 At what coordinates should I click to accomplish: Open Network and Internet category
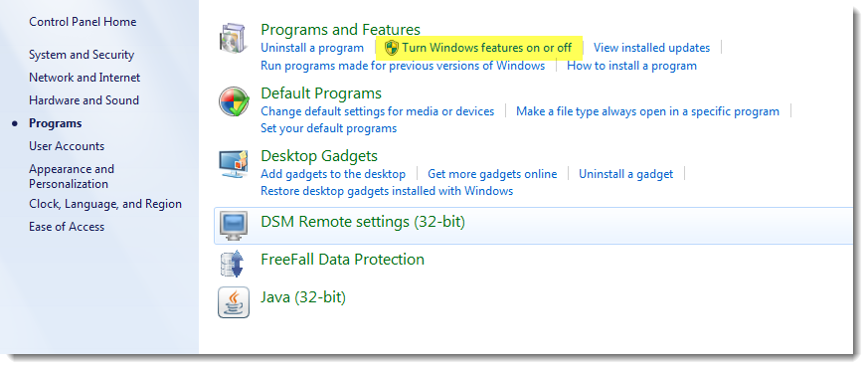(x=85, y=78)
